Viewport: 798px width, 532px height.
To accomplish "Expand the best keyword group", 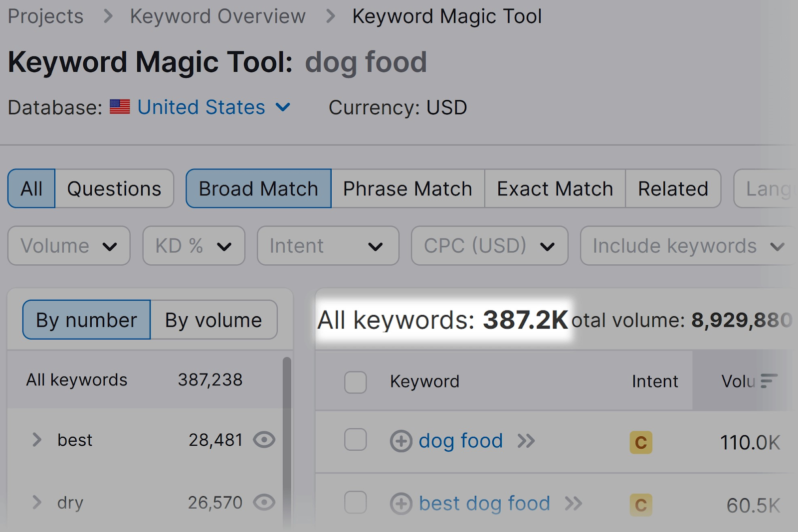I will [x=36, y=440].
